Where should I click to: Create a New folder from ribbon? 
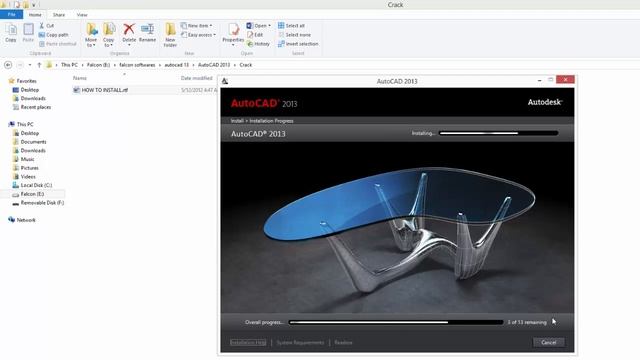pos(170,35)
